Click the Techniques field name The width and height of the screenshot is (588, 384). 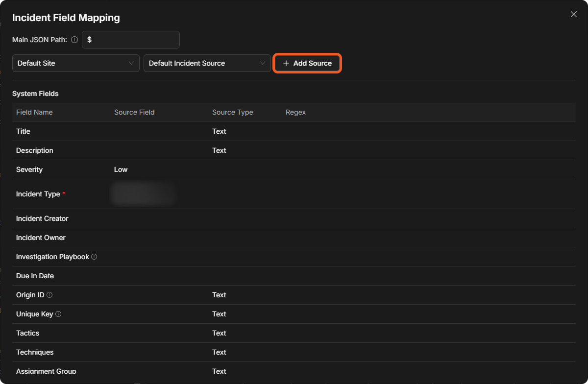click(35, 352)
